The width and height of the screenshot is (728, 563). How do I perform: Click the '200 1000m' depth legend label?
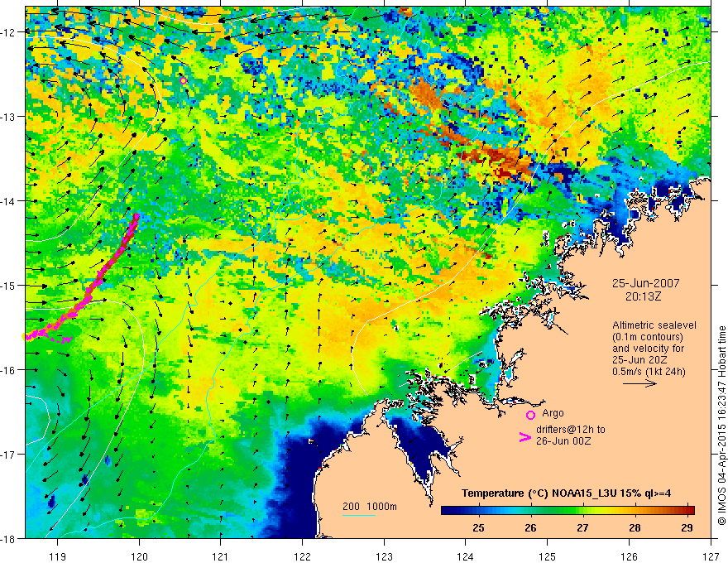(x=370, y=507)
